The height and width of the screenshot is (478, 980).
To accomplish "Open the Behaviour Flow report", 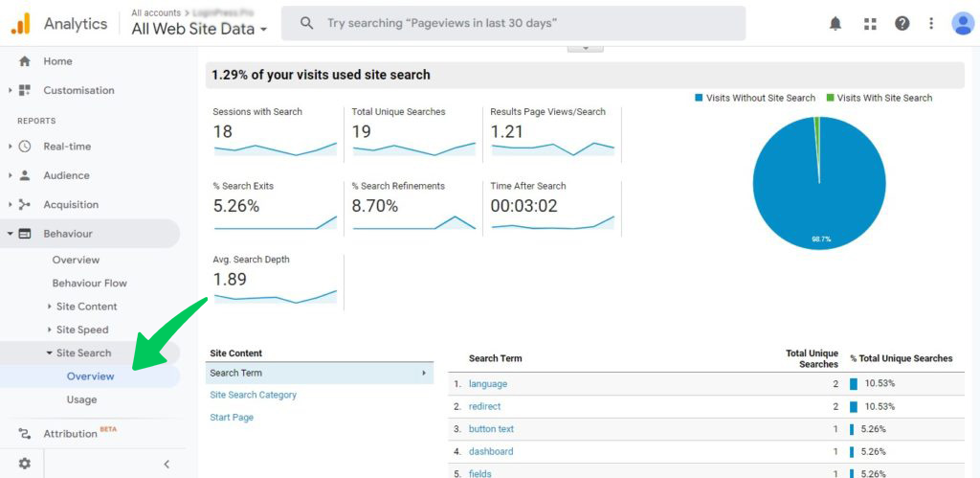I will [89, 284].
